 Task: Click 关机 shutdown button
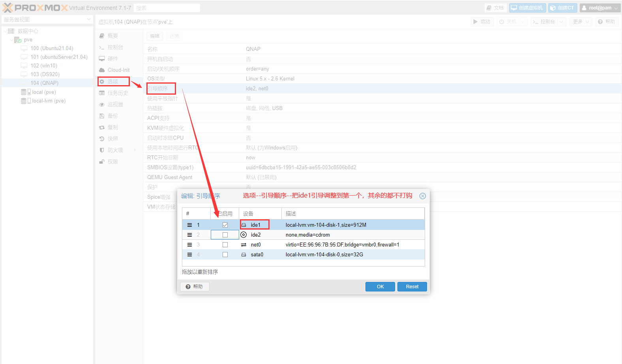[508, 22]
